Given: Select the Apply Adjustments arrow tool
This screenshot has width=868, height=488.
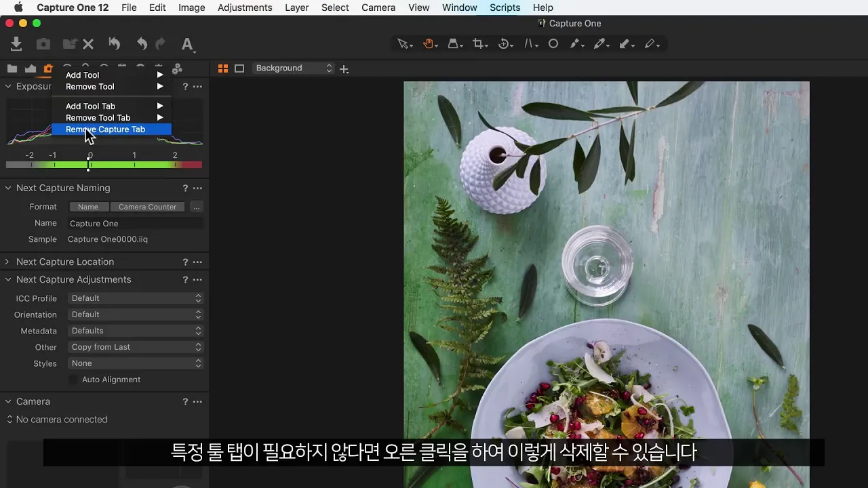Looking at the screenshot, I should (x=626, y=44).
